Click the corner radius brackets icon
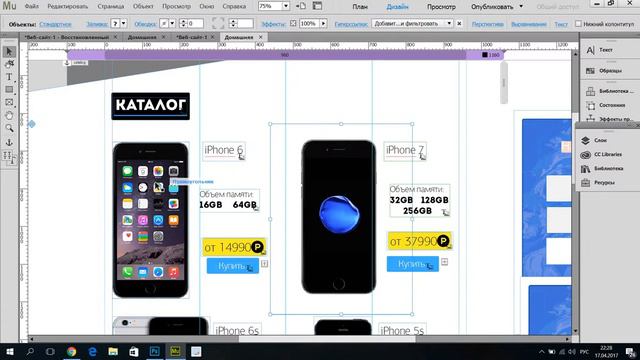This screenshot has width=640, height=360. click(x=218, y=23)
